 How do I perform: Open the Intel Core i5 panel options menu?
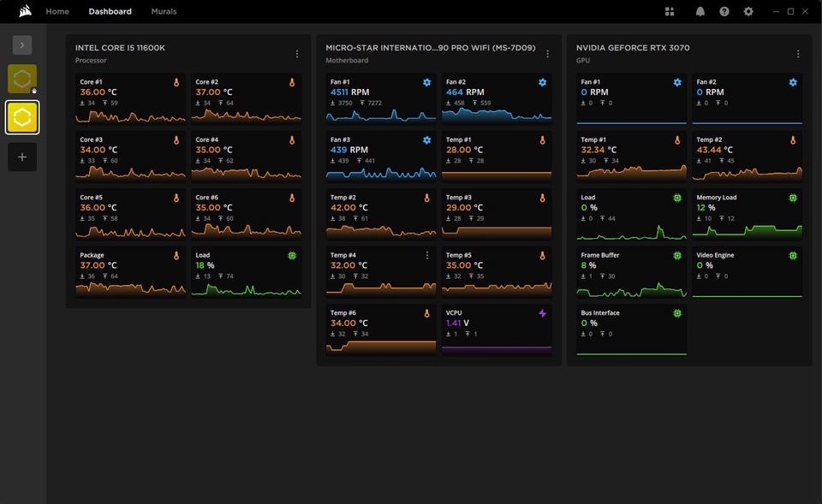[297, 54]
